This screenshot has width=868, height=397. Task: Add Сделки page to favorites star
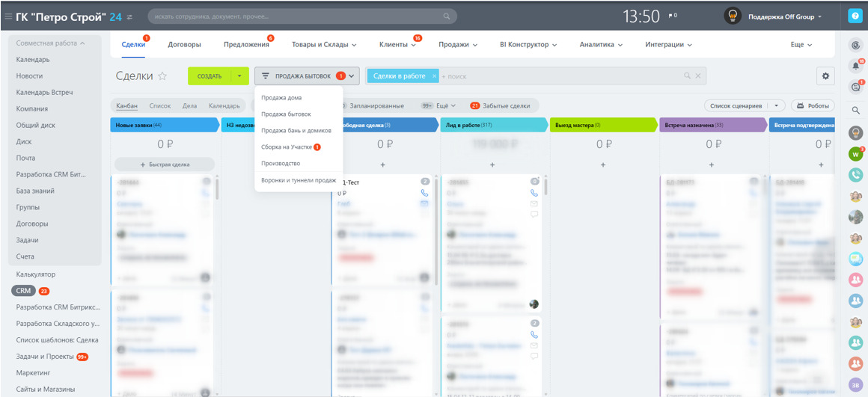coord(162,76)
